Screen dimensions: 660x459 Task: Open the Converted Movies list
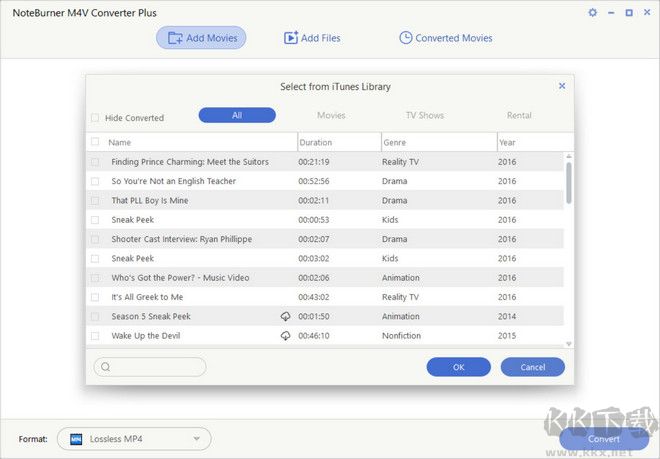click(445, 38)
